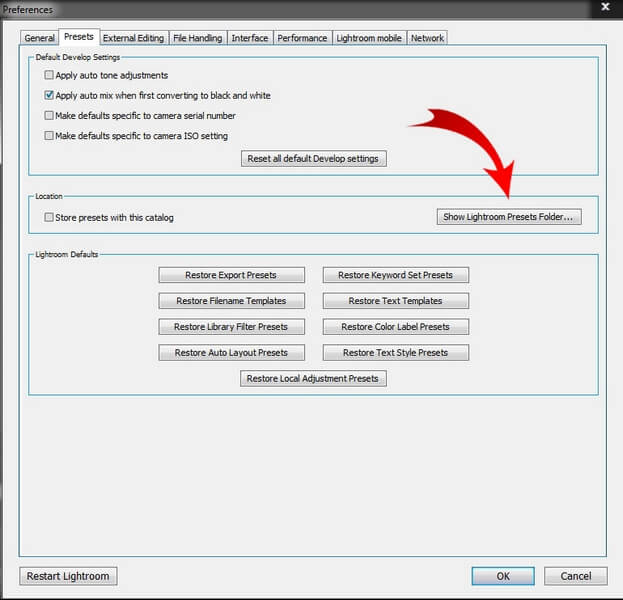This screenshot has height=600, width=623.
Task: Uncheck Apply auto mix for black and white
Action: (49, 96)
